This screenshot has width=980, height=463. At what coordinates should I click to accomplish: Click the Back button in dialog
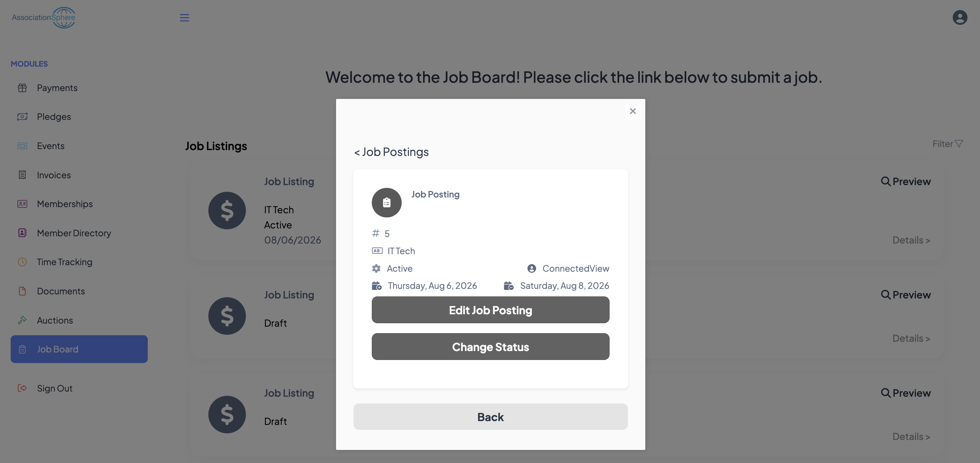pyautogui.click(x=490, y=417)
